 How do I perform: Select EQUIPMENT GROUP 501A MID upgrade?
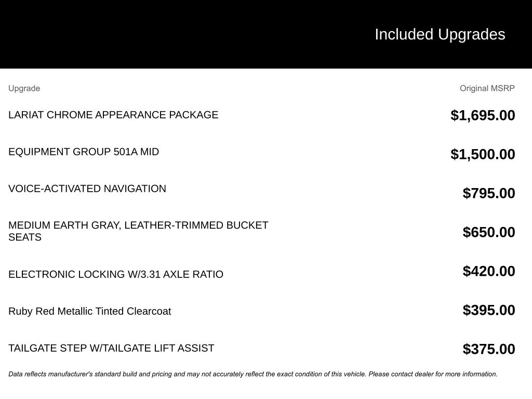[x=84, y=152]
